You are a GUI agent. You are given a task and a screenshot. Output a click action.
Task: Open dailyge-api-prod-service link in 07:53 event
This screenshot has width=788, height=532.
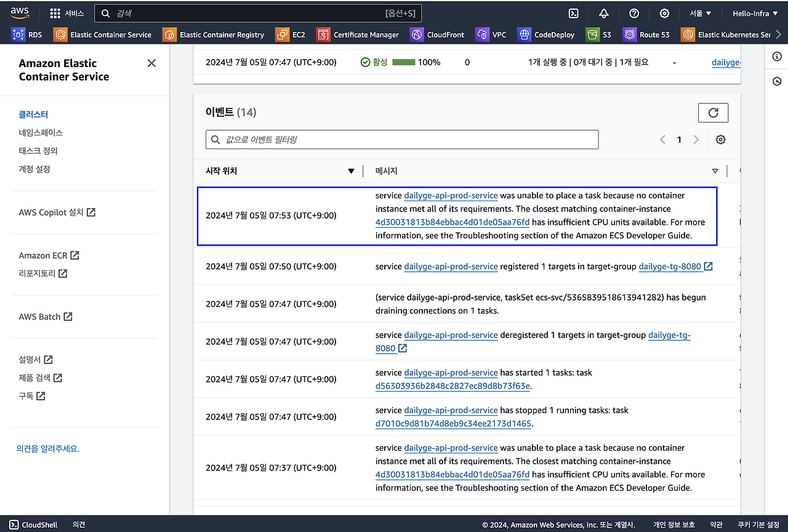[x=451, y=195]
